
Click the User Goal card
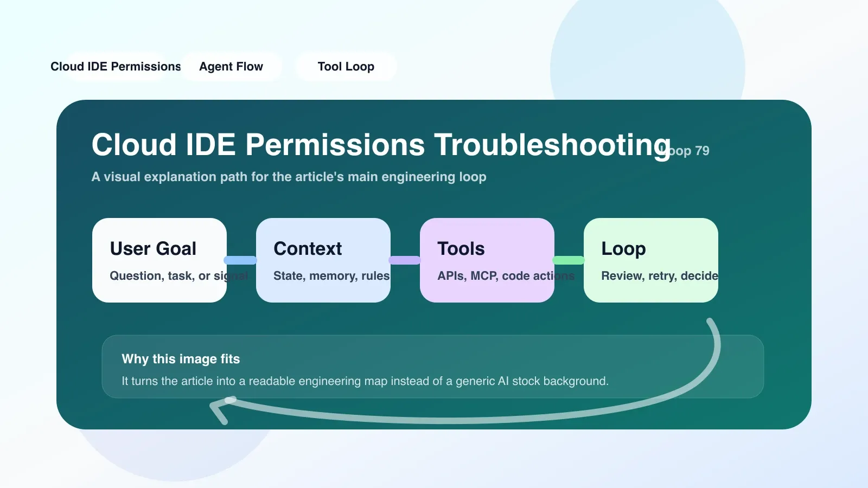coord(159,260)
